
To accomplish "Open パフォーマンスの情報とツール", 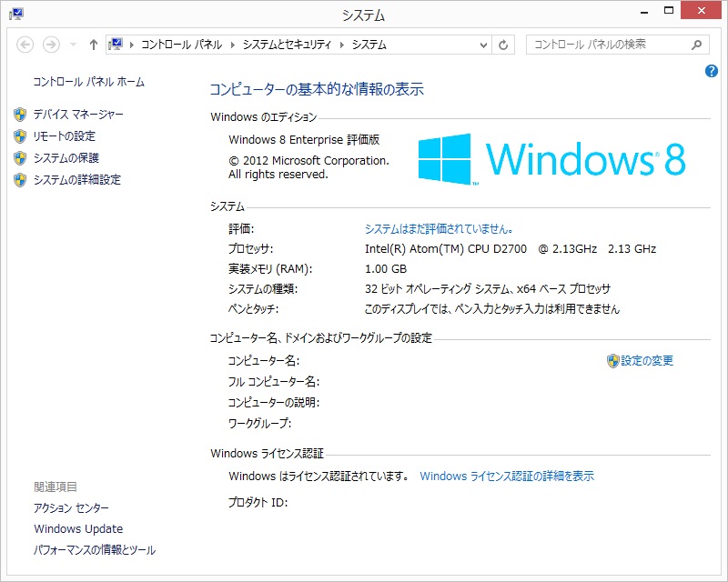I will click(x=95, y=550).
